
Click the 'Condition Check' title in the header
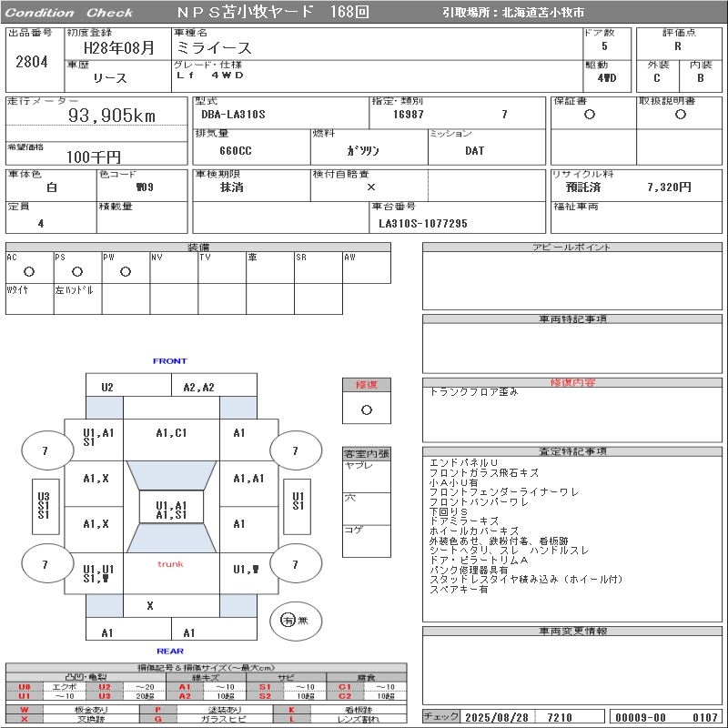pos(69,13)
